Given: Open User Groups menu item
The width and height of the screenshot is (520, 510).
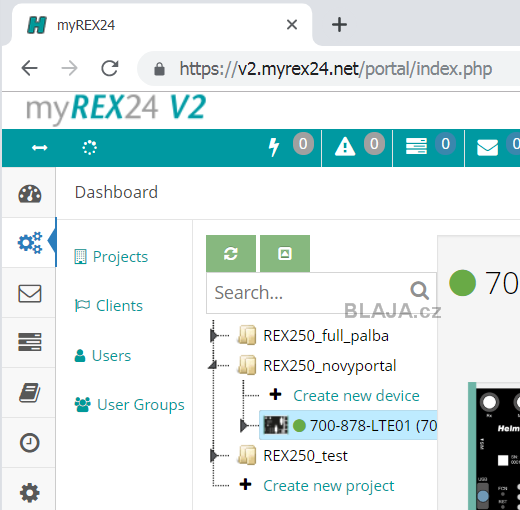Looking at the screenshot, I should coord(129,405).
